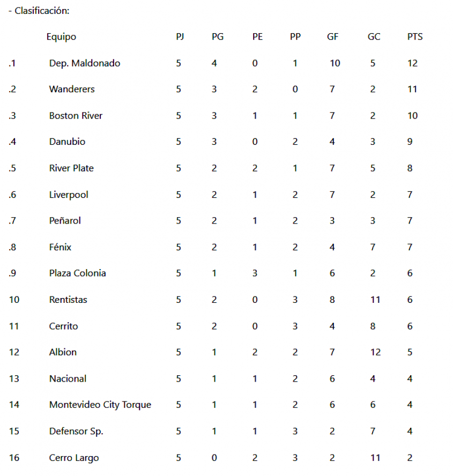Select the Fénix team name
This screenshot has width=453, height=476.
(x=60, y=247)
